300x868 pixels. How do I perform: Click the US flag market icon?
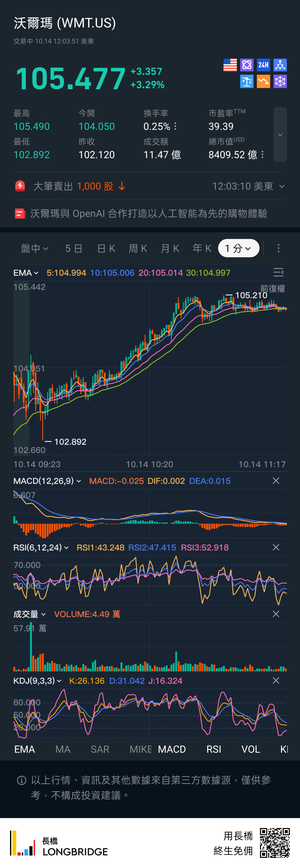[230, 65]
